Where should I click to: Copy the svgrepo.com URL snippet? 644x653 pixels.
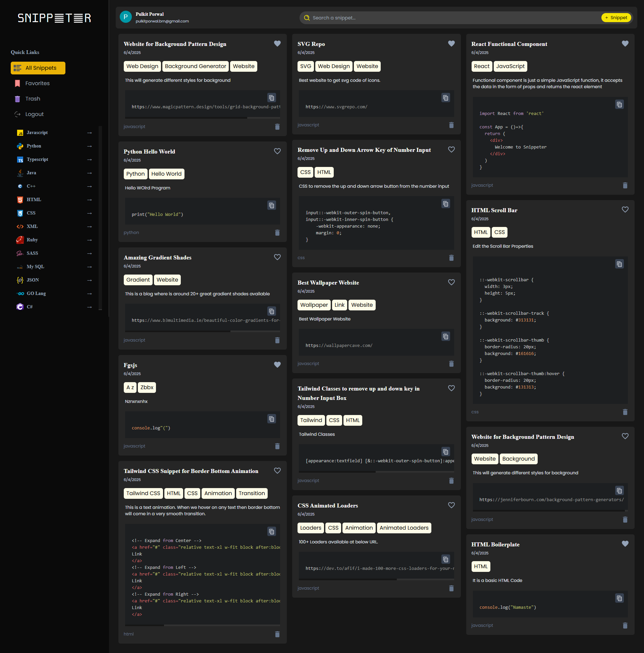point(445,98)
